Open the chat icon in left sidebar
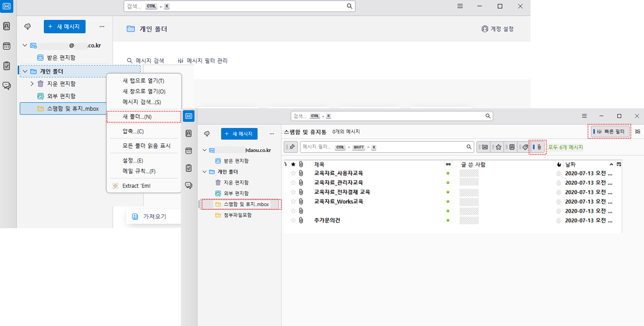644x326 pixels. [7, 86]
